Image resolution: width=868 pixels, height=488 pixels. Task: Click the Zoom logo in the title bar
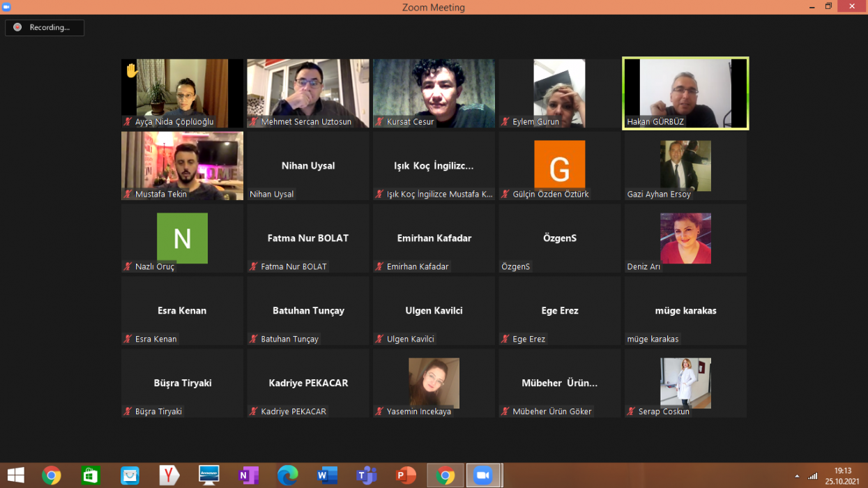[6, 6]
